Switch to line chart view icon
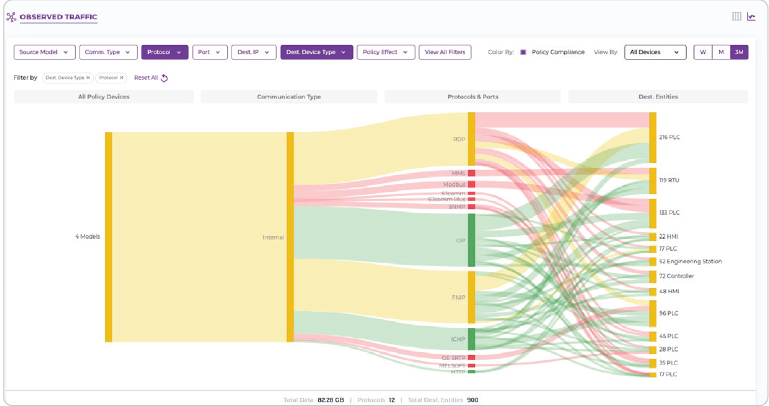 tap(752, 17)
